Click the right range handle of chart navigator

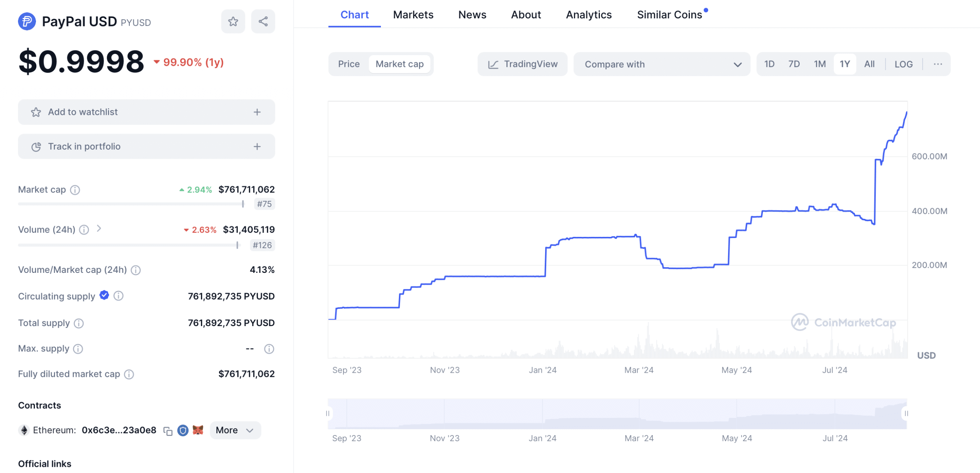coord(906,413)
